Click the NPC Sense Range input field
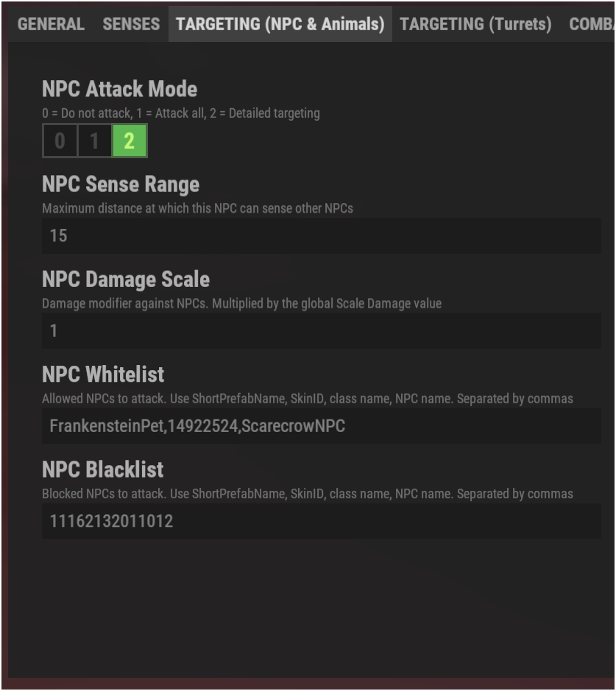The image size is (616, 691). [322, 235]
